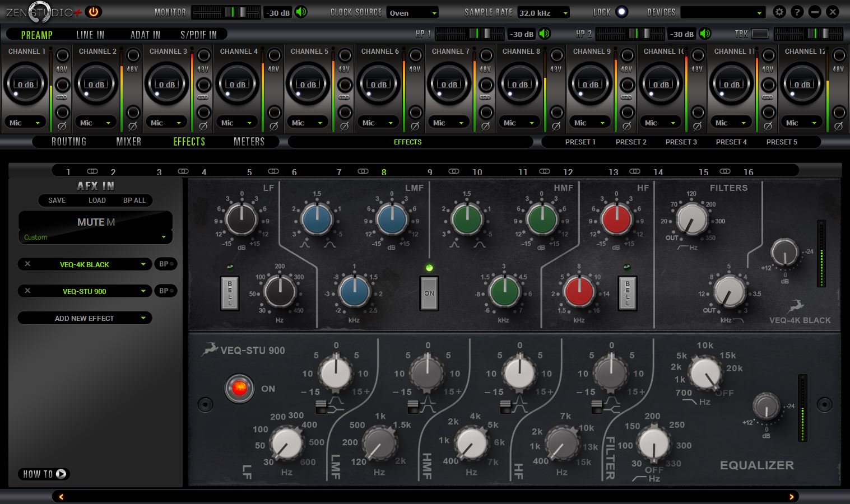Viewport: 850px width, 504px height.
Task: Click the SAVE preset button
Action: [57, 200]
